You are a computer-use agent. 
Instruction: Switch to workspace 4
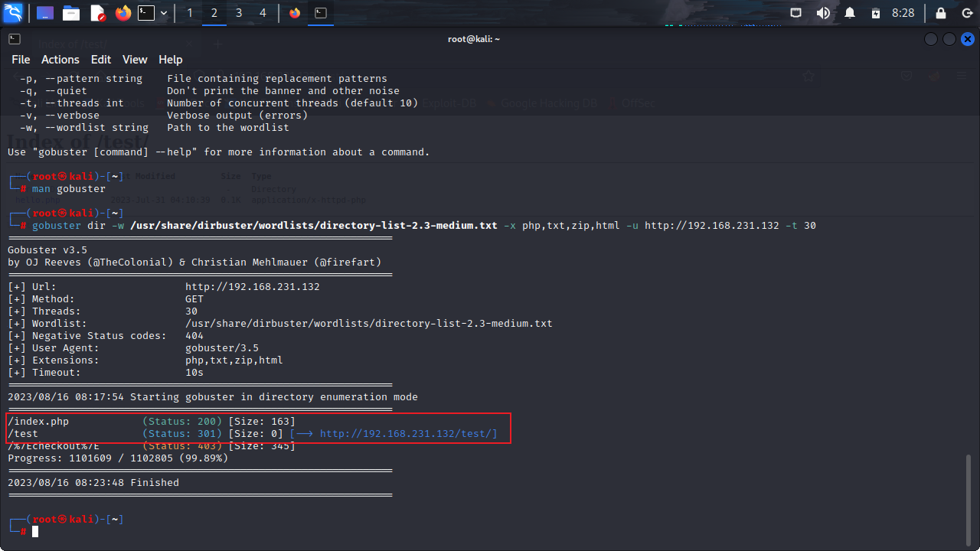pyautogui.click(x=263, y=13)
